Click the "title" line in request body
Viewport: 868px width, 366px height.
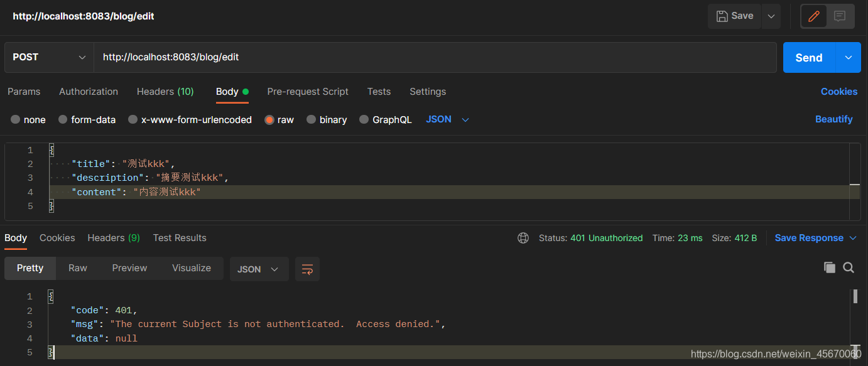[124, 164]
